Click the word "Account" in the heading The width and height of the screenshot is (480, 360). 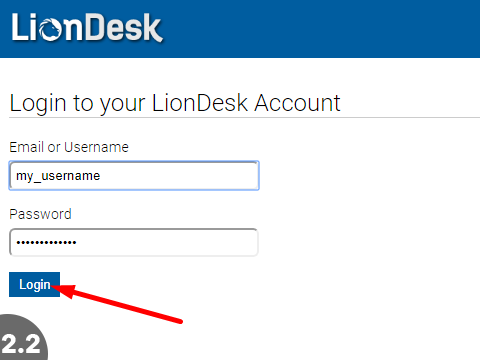click(297, 103)
